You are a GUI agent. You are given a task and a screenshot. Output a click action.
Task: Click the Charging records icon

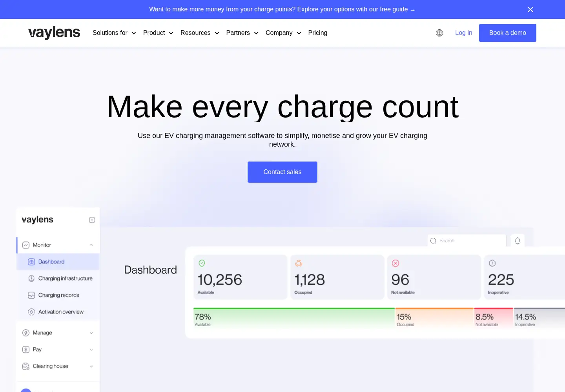31,295
